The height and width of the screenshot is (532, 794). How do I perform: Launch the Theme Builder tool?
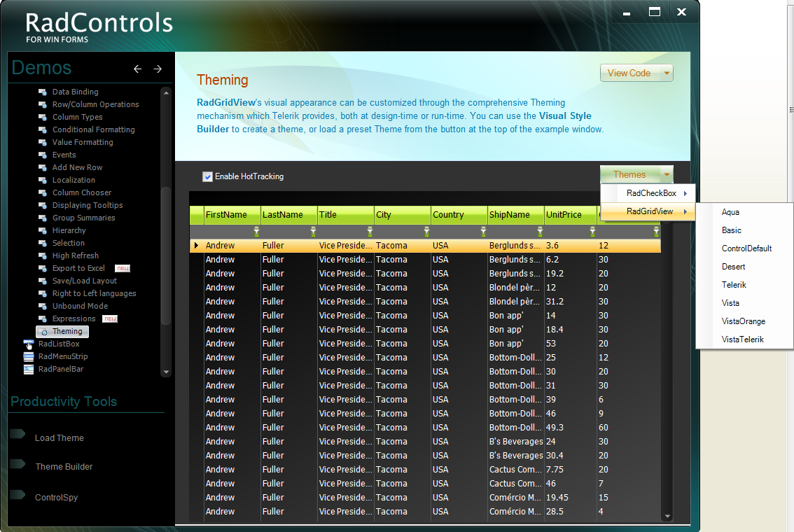[x=64, y=467]
